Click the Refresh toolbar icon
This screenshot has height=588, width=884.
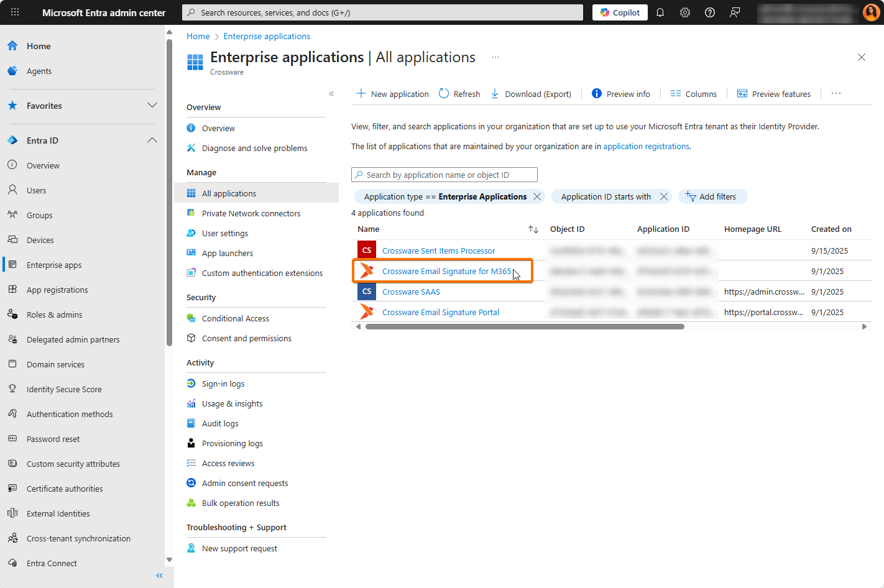[x=459, y=94]
